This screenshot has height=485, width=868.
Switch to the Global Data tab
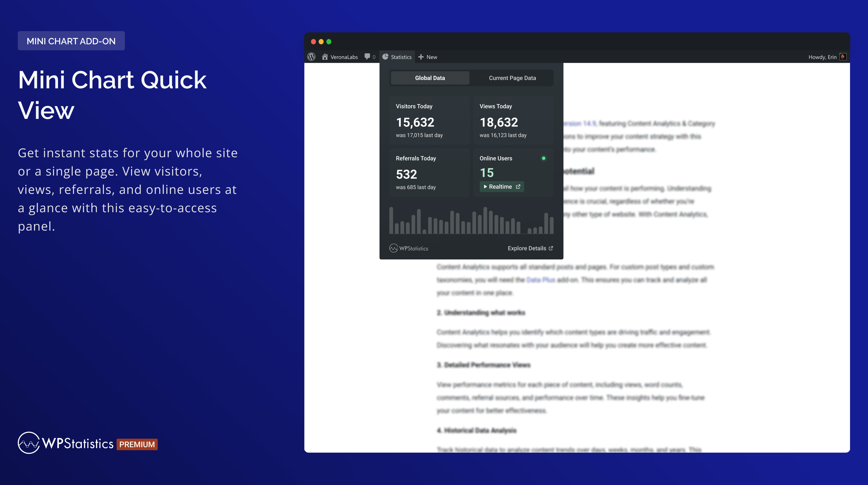tap(430, 78)
